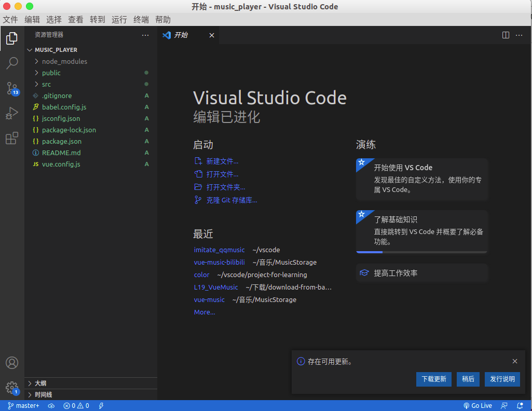Click the 下载更新 button

pyautogui.click(x=433, y=379)
